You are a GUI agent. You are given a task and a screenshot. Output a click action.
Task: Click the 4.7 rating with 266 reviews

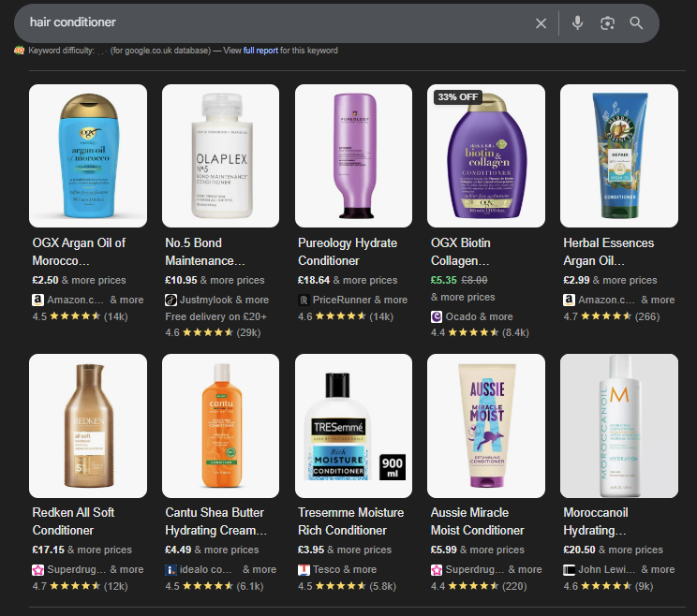pos(612,316)
